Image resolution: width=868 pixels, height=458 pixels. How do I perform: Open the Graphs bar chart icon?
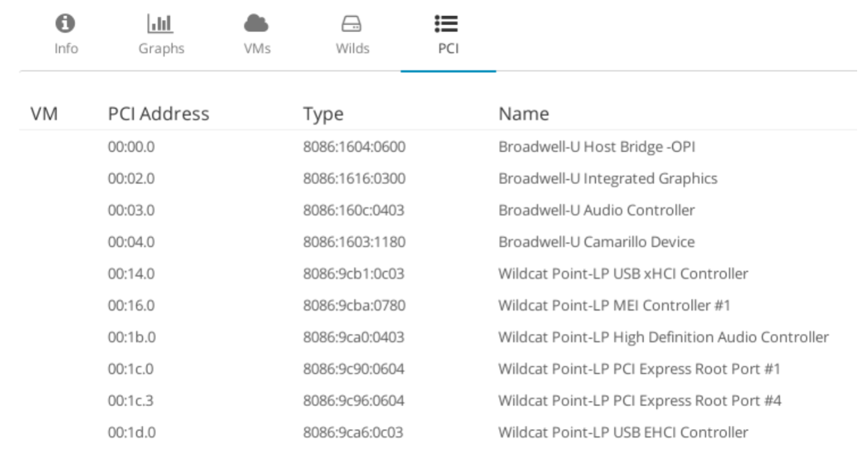tap(160, 24)
